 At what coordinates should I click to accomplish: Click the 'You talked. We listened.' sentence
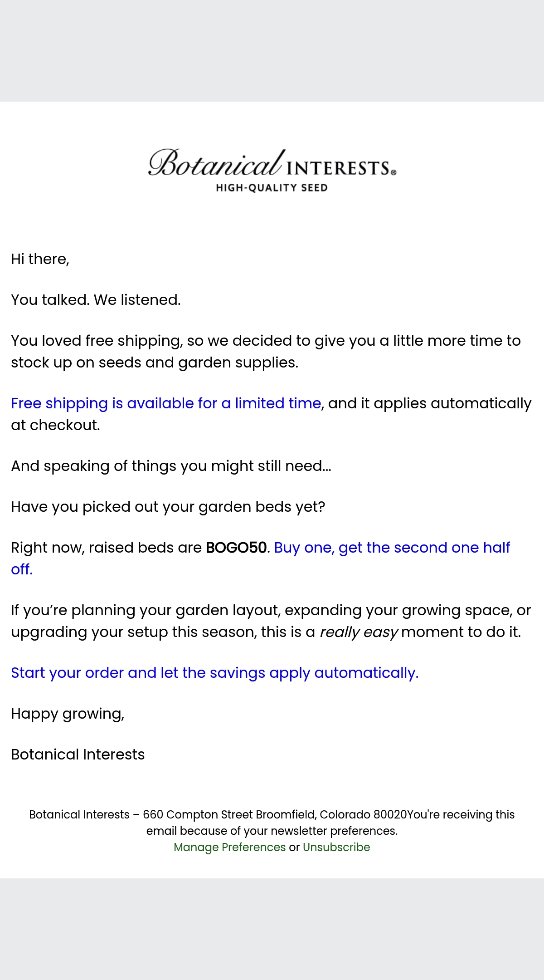pos(96,300)
